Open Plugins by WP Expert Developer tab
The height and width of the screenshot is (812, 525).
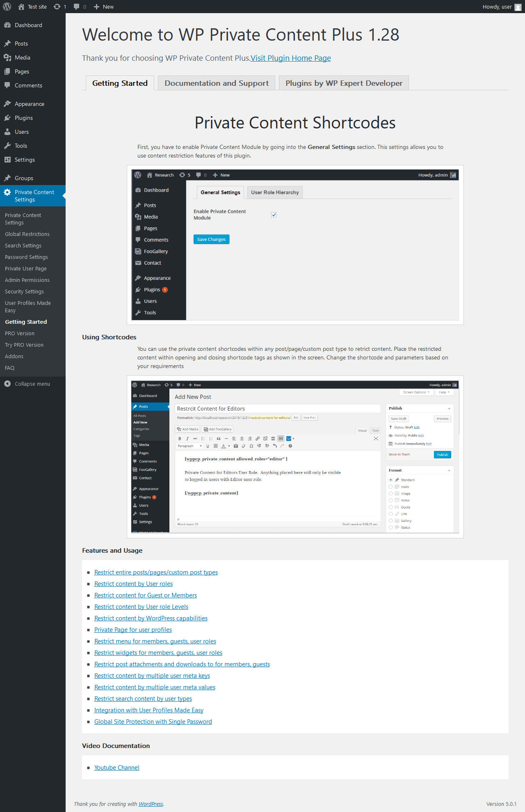tap(344, 83)
